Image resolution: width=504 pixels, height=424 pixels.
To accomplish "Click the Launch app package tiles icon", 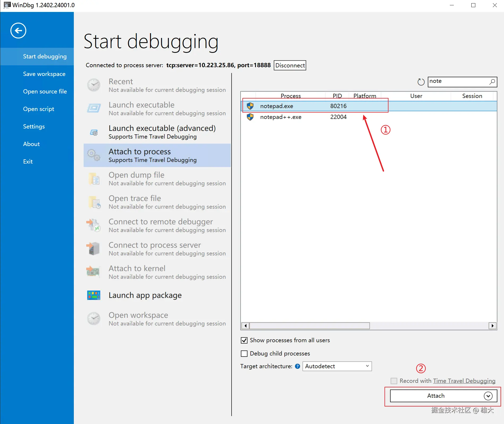I will click(x=94, y=295).
